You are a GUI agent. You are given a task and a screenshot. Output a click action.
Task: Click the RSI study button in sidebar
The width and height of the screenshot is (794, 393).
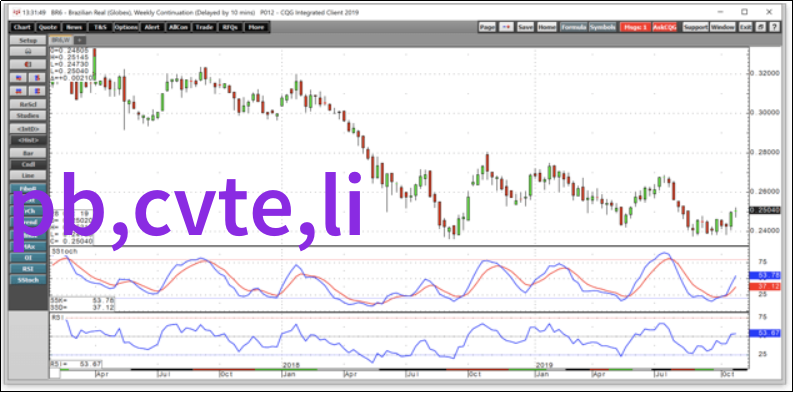pyautogui.click(x=28, y=269)
